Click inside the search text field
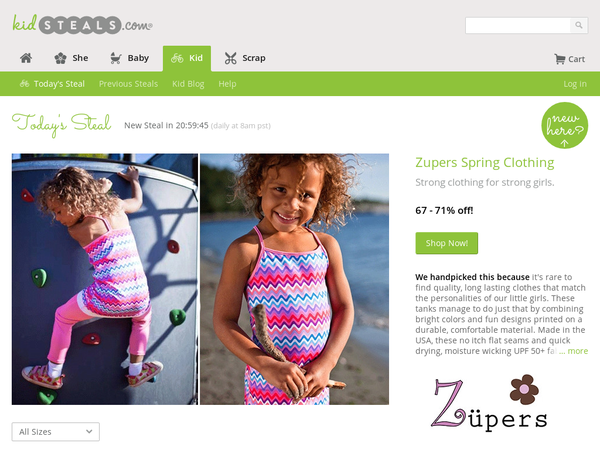This screenshot has height=450, width=600. pyautogui.click(x=518, y=25)
